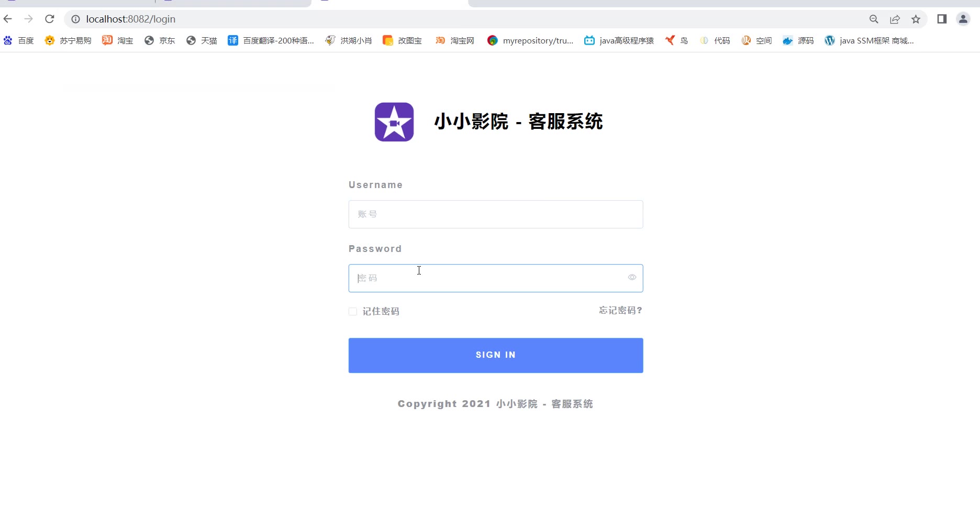Open the 京东 bookmark
The height and width of the screenshot is (505, 980).
(x=160, y=40)
